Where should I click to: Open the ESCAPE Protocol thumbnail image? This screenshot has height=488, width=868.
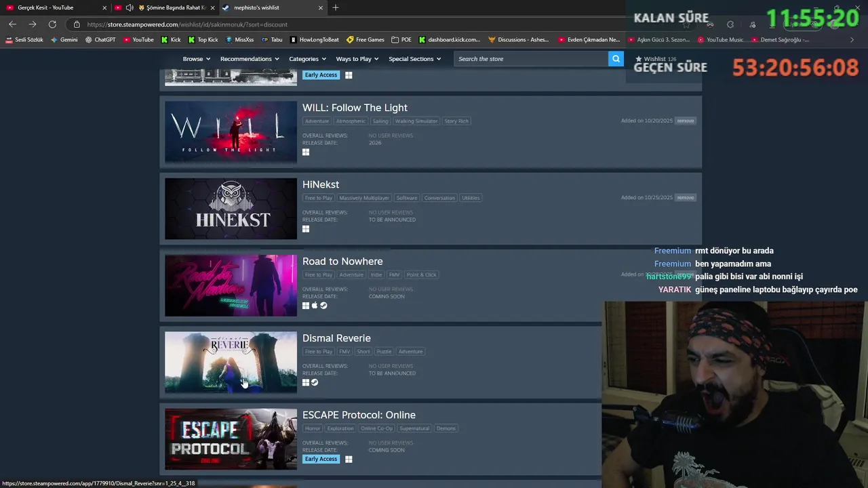point(231,439)
